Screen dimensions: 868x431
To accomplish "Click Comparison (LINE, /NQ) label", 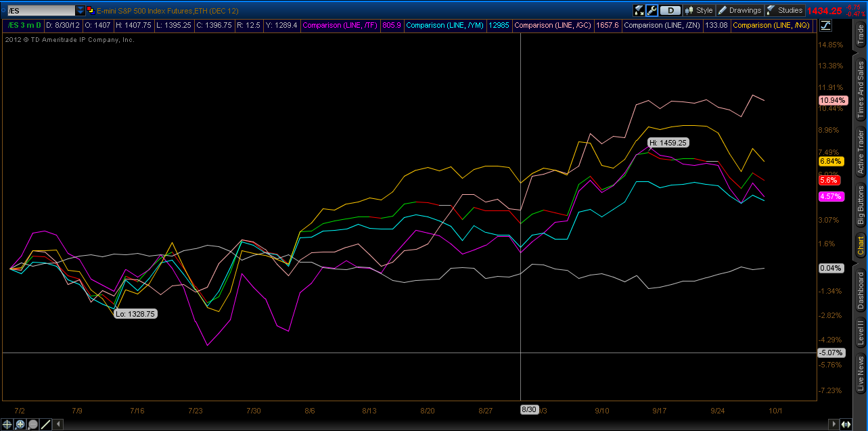I will 771,25.
